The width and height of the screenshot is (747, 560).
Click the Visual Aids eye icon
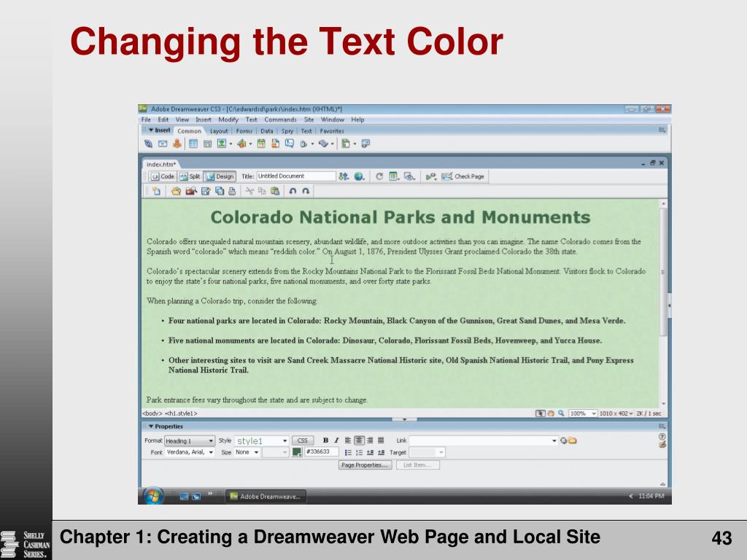click(409, 176)
